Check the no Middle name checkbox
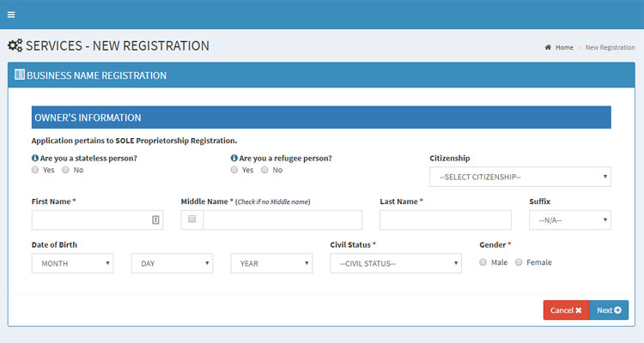This screenshot has width=644, height=343. coord(191,220)
